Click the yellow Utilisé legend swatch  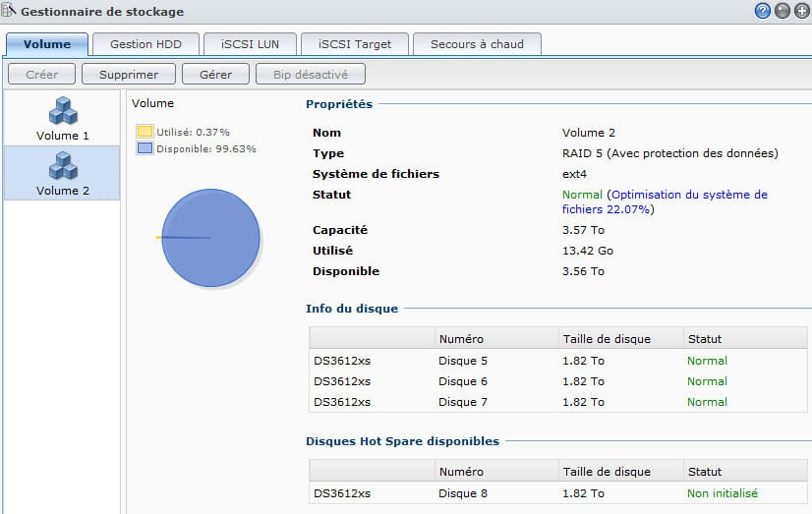pyautogui.click(x=145, y=132)
